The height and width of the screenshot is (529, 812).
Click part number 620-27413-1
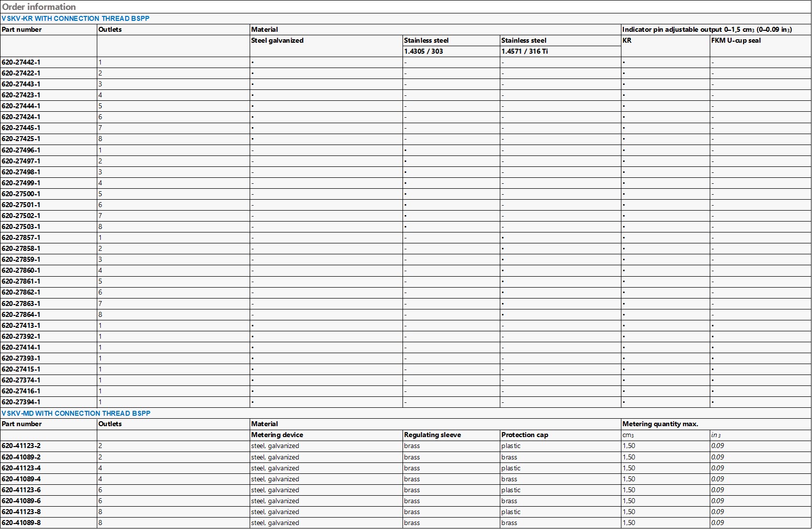click(x=21, y=325)
